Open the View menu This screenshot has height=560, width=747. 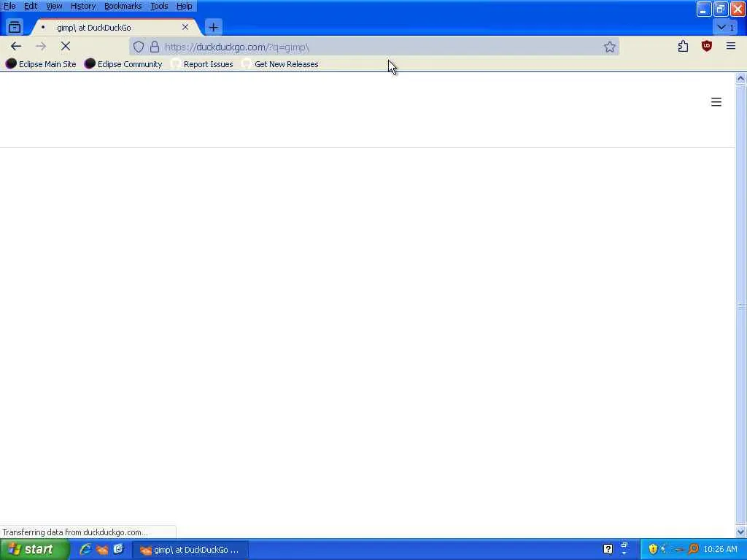tap(54, 6)
